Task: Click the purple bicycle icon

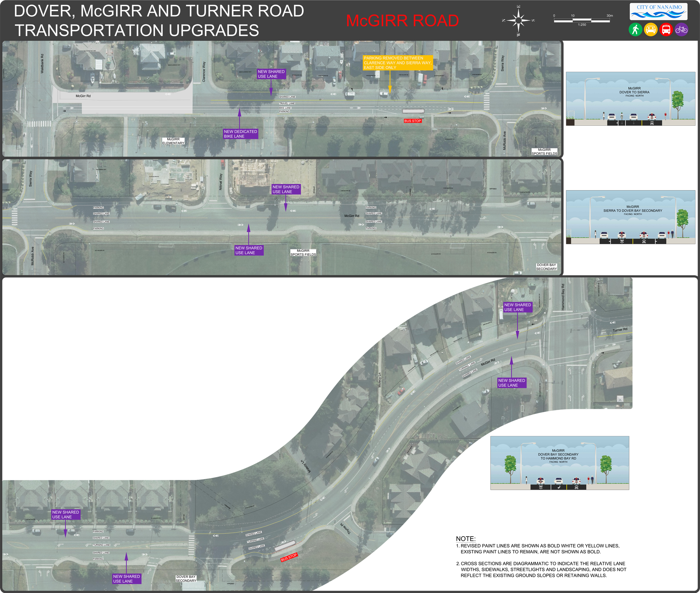Action: click(681, 30)
